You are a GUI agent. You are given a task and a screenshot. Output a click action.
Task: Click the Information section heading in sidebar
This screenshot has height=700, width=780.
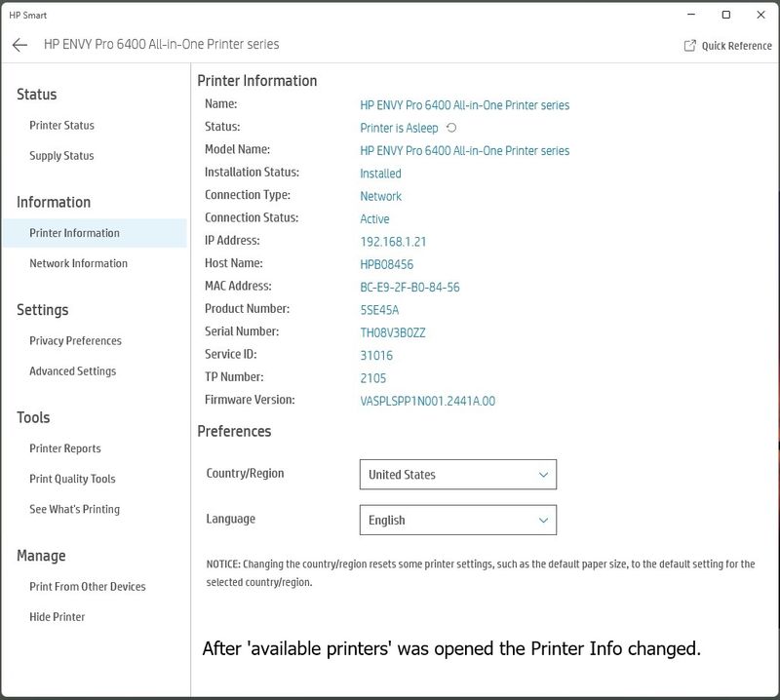click(54, 202)
